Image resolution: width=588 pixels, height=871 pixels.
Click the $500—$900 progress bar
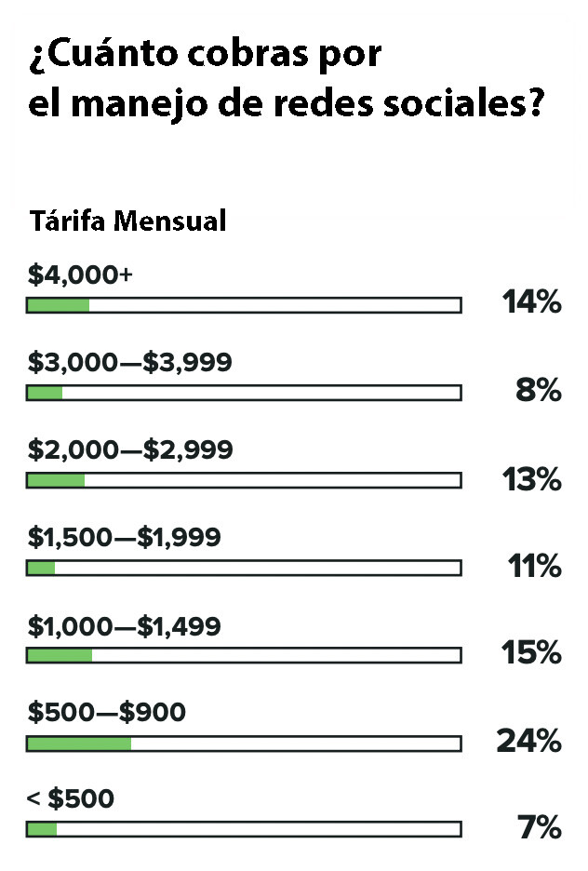[x=244, y=744]
